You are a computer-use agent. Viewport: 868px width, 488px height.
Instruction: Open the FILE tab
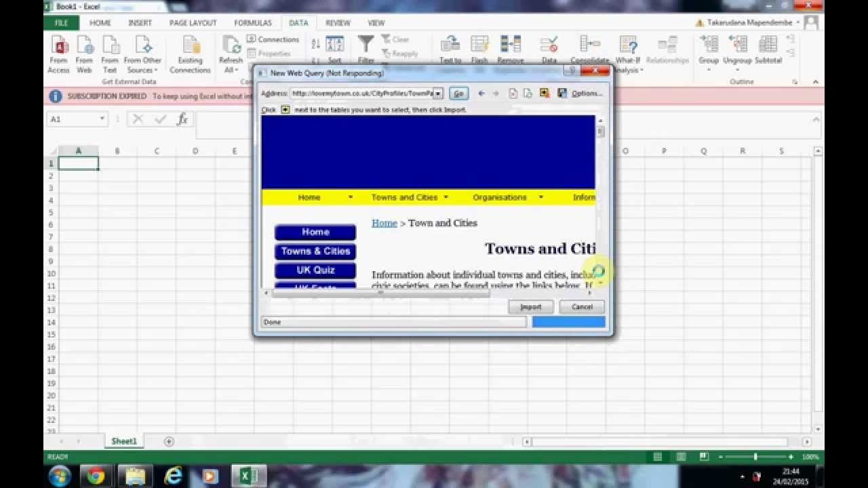coord(61,23)
